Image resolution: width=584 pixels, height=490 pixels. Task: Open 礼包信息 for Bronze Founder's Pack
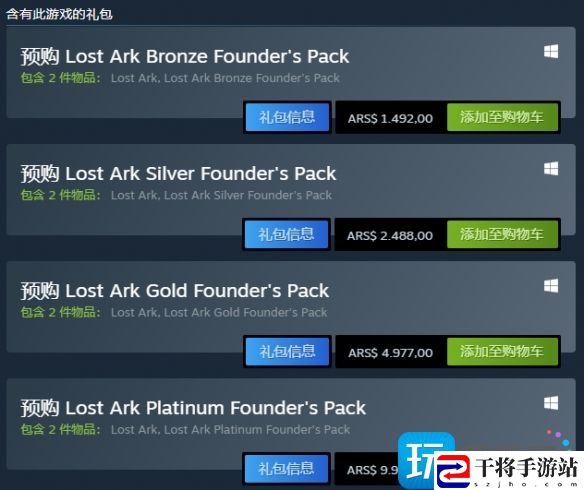pos(287,117)
